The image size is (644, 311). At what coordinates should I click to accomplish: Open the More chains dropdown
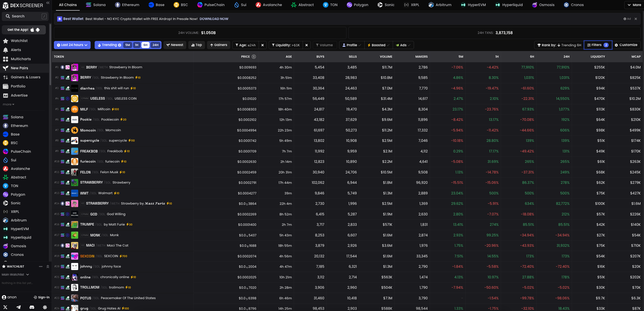pos(634,5)
